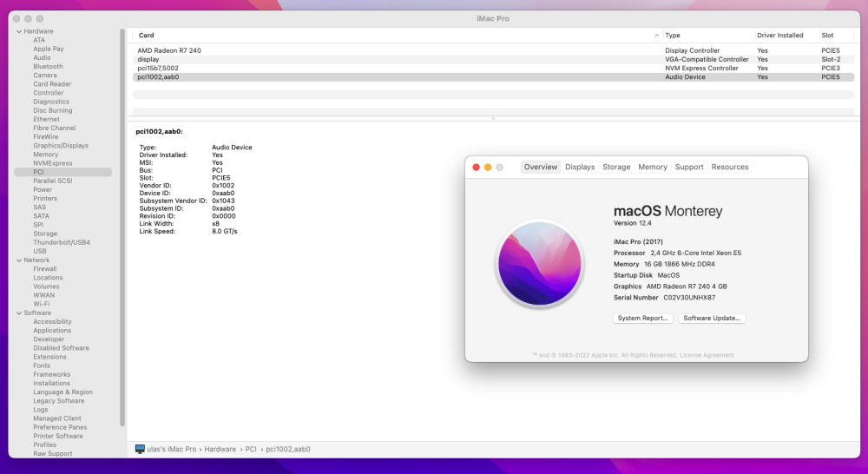This screenshot has width=868, height=474.
Task: Select Controller in the sidebar
Action: [48, 93]
